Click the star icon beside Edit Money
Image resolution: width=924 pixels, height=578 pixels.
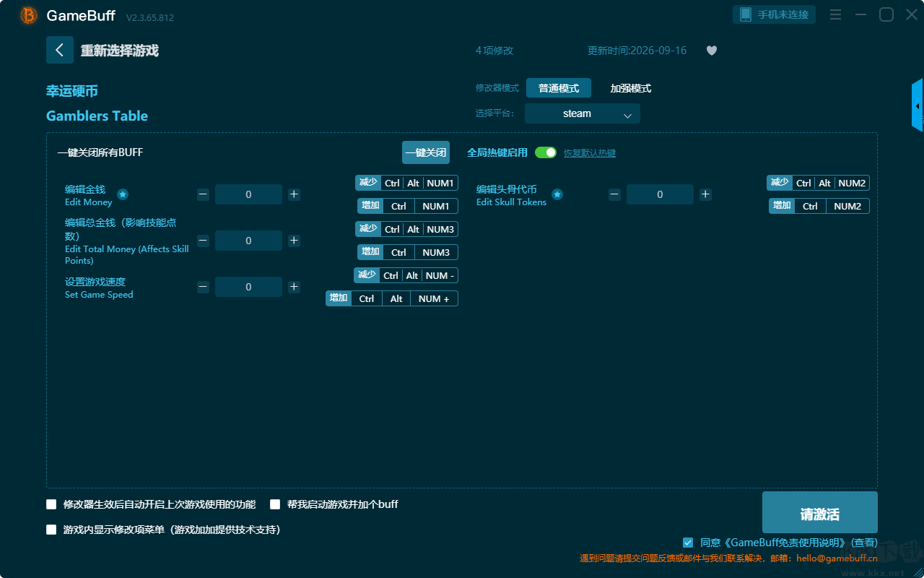123,194
